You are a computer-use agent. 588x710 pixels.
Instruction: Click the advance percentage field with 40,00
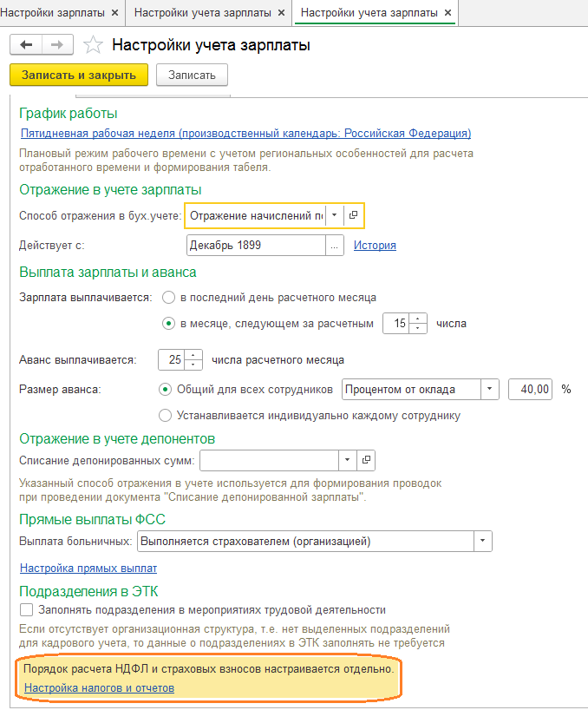point(530,389)
